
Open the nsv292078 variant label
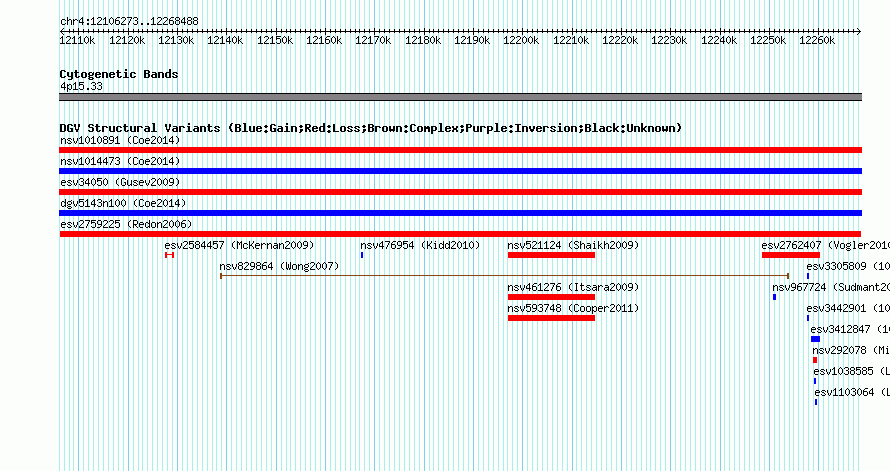tap(851, 350)
